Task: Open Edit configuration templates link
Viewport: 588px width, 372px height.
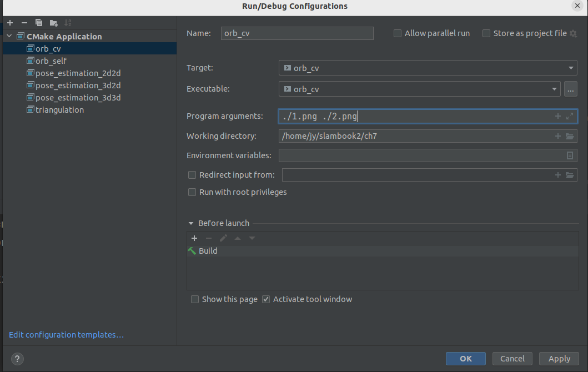Action: 67,334
